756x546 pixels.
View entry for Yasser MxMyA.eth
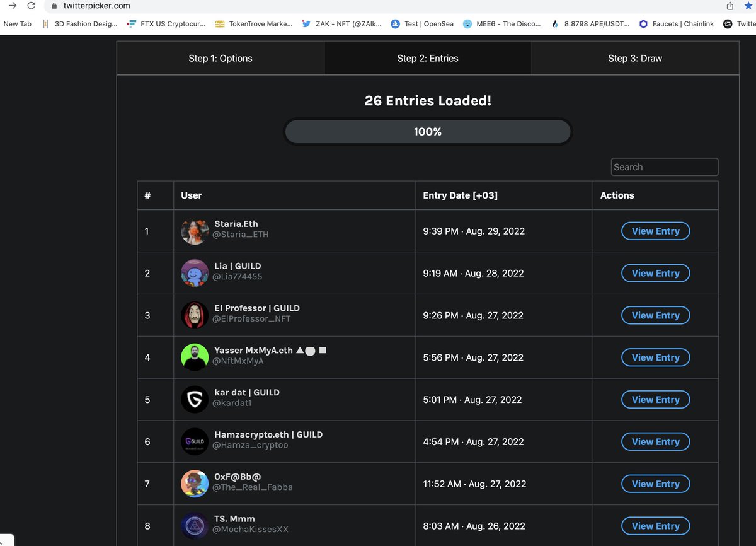(655, 357)
